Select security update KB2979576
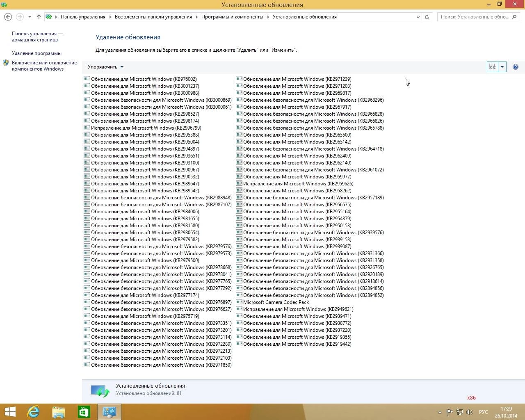This screenshot has width=525, height=420. click(x=157, y=247)
